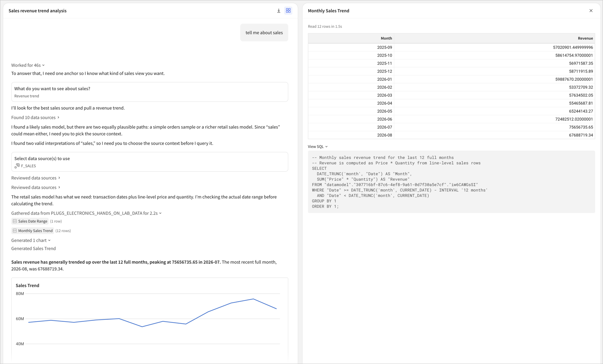
Task: Click the 'Sales Trend' chart title
Action: point(28,286)
